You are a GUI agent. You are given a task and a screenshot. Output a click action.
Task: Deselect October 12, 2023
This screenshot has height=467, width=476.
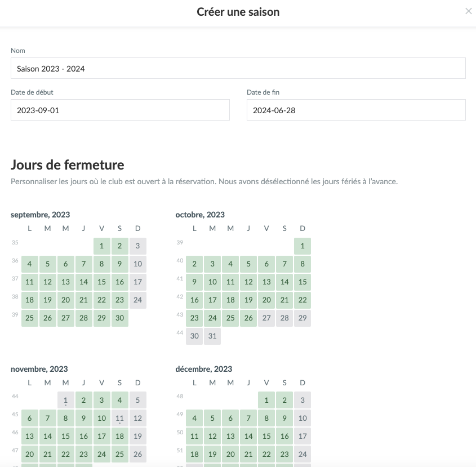click(x=248, y=282)
